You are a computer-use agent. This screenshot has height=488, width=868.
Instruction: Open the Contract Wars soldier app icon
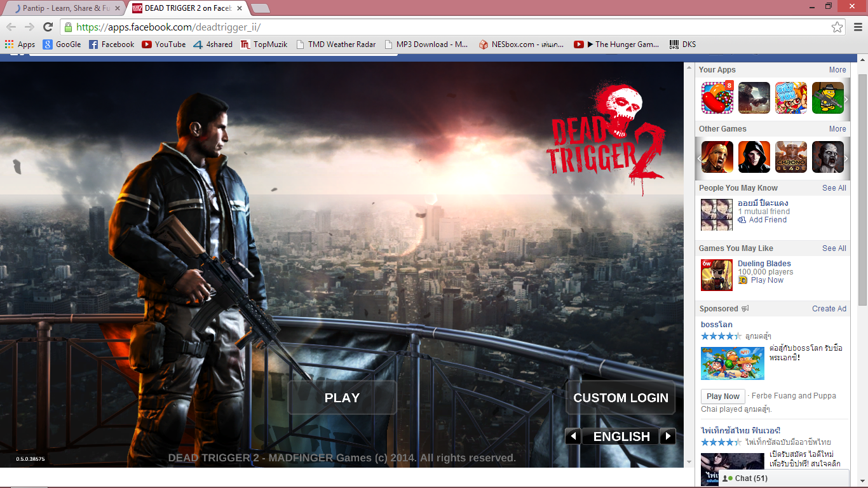754,98
